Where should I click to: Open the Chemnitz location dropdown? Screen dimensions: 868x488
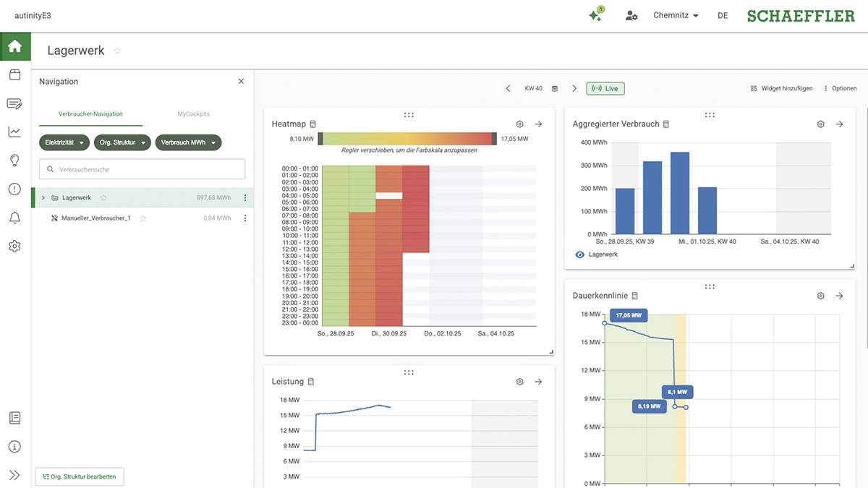(x=676, y=15)
